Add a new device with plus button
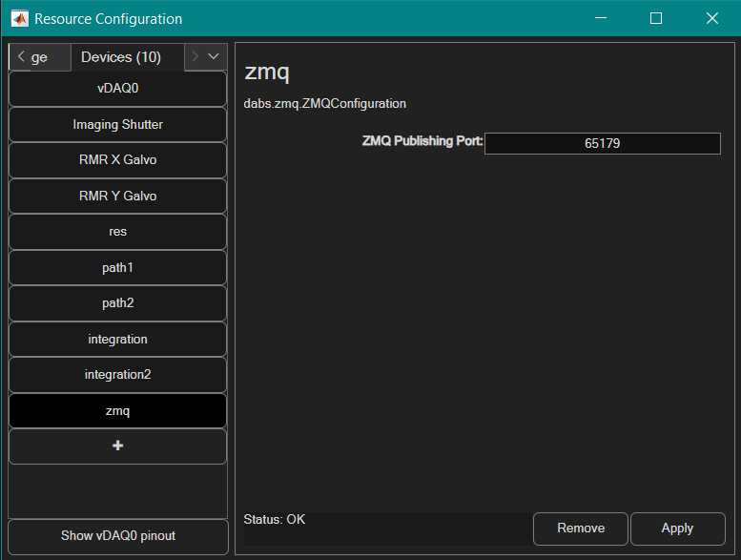741x560 pixels. click(x=117, y=446)
